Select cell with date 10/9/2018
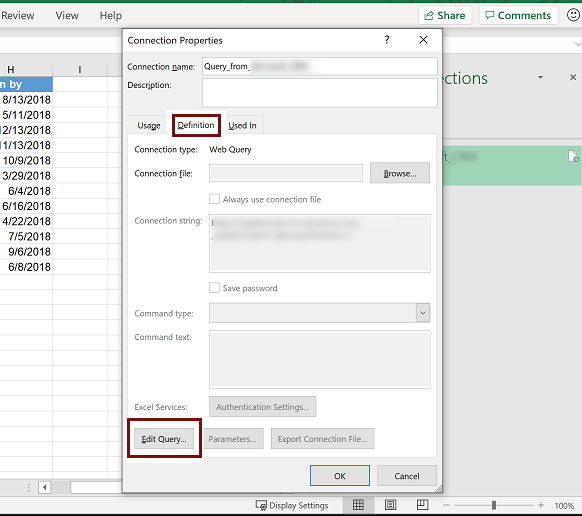 (x=26, y=160)
